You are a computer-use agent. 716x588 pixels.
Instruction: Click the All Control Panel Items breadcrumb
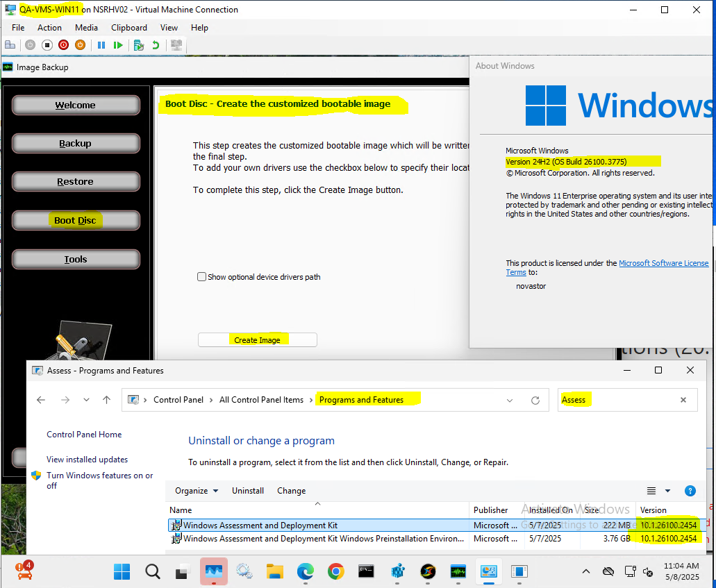[261, 400]
